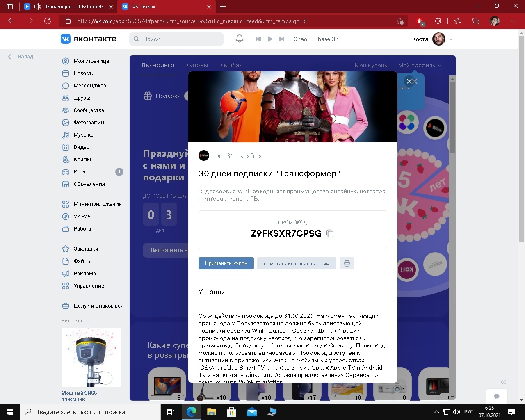
Task: Click the Поиск search field
Action: coord(177,39)
